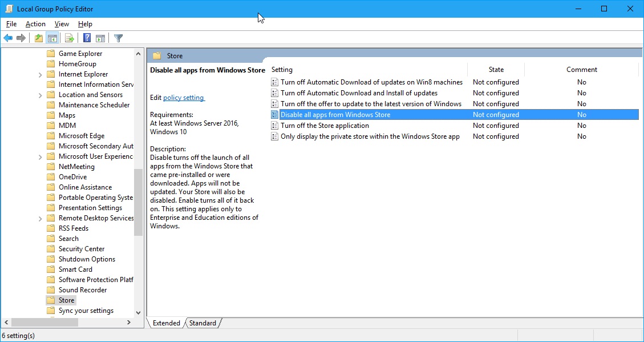
Task: Select the Microsoft Secondary Authentication tree item
Action: tap(96, 146)
